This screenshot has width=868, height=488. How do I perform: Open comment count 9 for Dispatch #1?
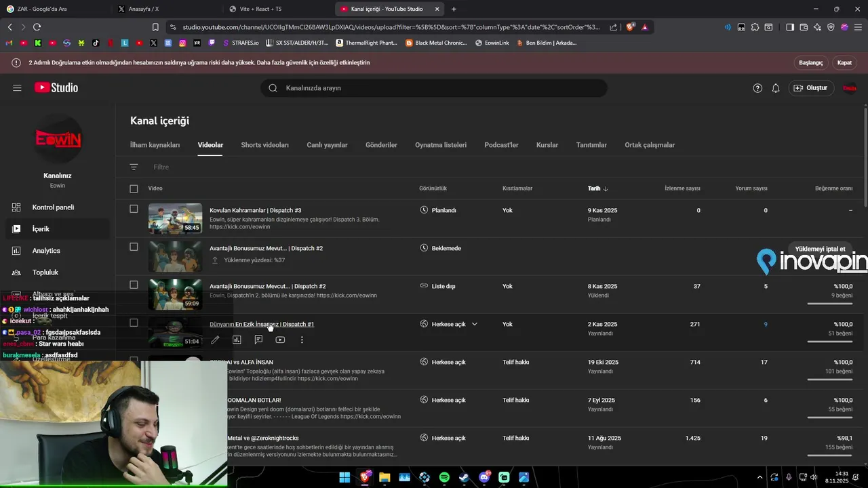point(766,324)
